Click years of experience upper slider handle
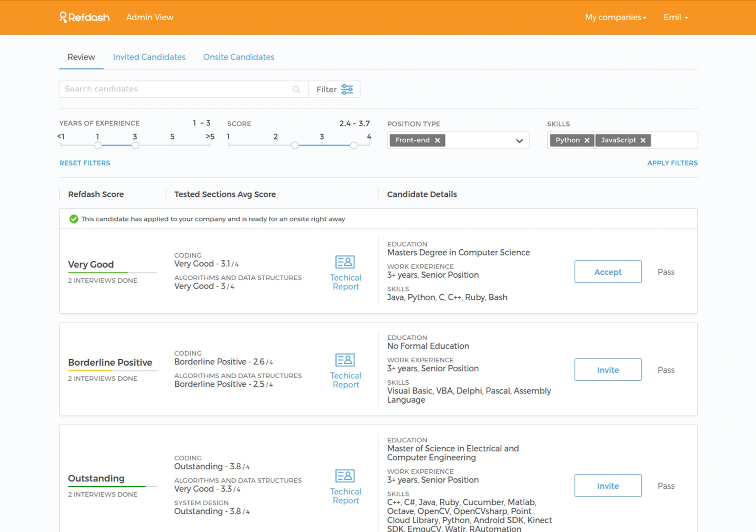The width and height of the screenshot is (756, 532). coord(135,145)
